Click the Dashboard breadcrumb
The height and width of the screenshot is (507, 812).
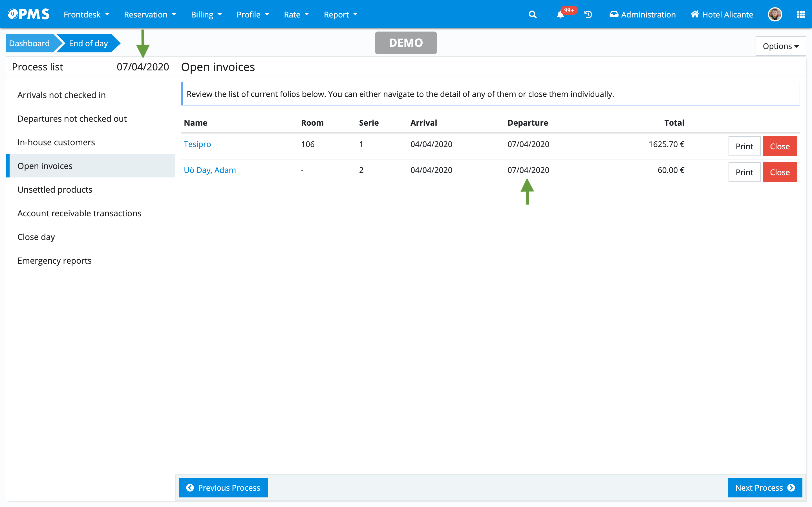(x=30, y=43)
